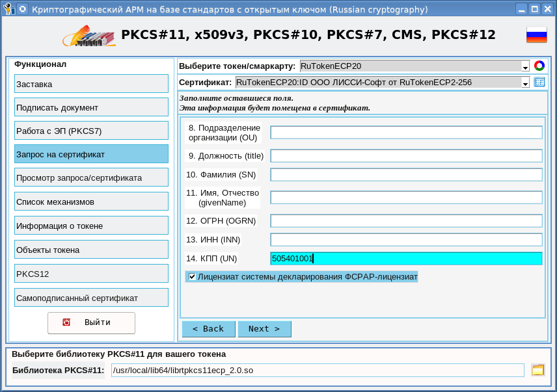Screen dimensions: 557x392
Task: Click the red power icon on Выйти
Action: tap(66, 322)
